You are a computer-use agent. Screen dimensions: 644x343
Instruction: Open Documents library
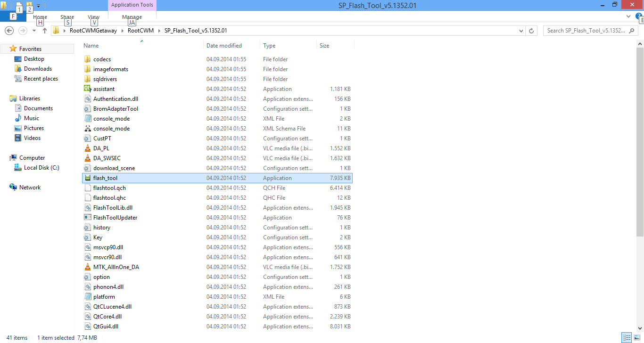[38, 108]
